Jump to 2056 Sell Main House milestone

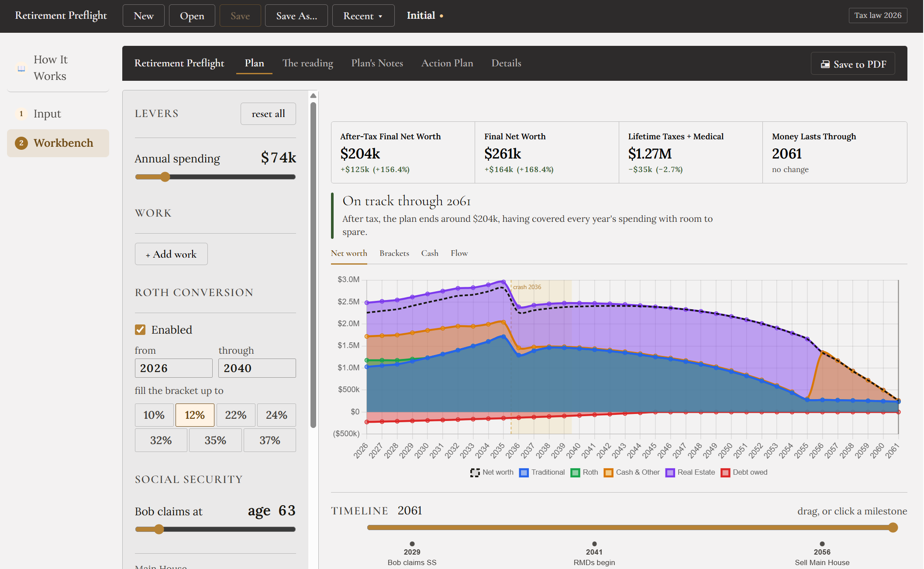[822, 554]
